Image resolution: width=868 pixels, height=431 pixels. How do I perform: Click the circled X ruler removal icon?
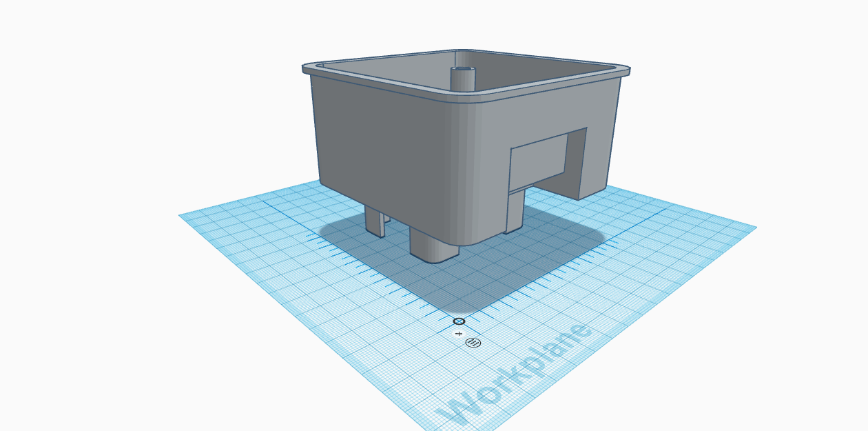459,321
